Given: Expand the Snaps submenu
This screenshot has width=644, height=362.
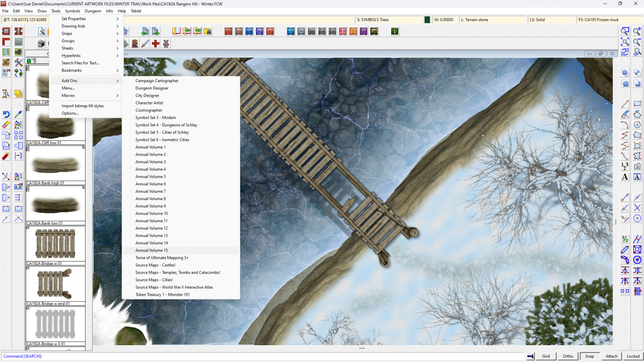Looking at the screenshot, I should (86, 33).
